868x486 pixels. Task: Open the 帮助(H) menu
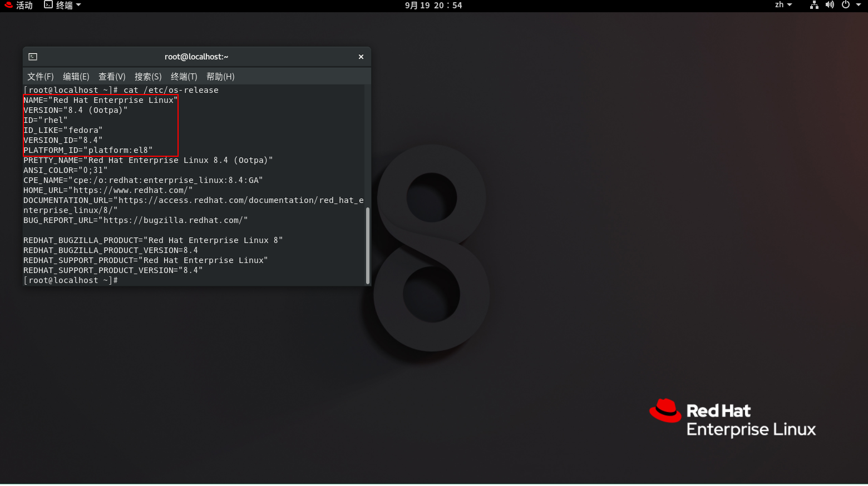click(220, 77)
